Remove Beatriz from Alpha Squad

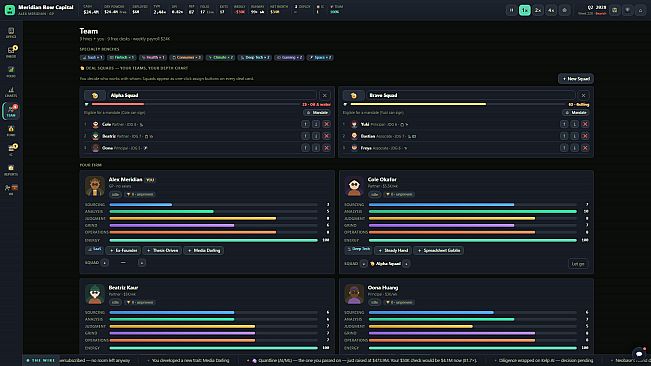[327, 136]
